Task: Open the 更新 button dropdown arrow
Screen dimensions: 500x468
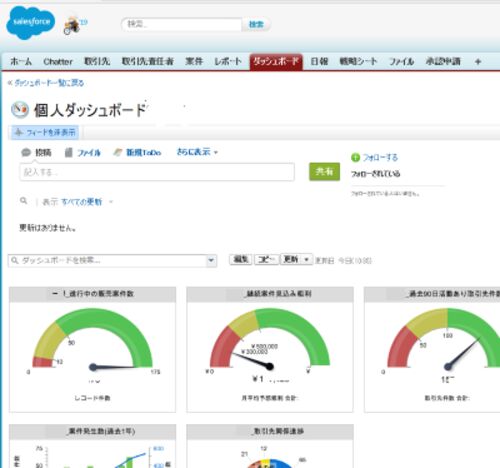Action: pos(307,259)
